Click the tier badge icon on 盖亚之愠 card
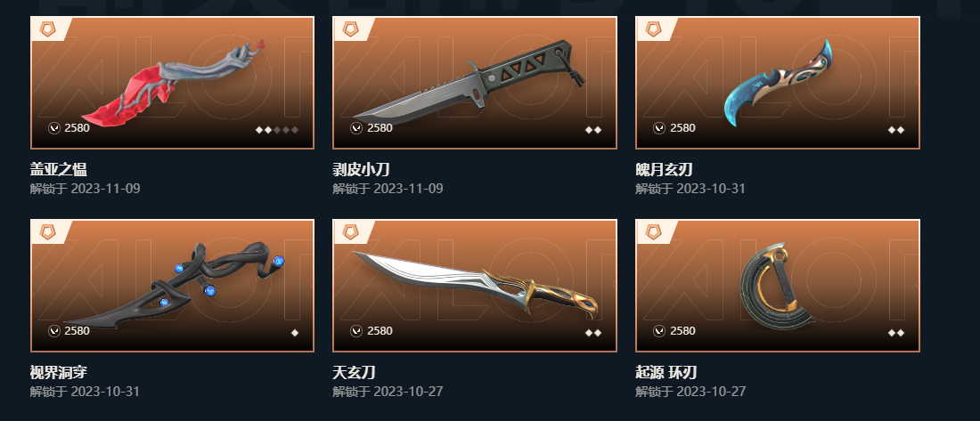 [48, 28]
